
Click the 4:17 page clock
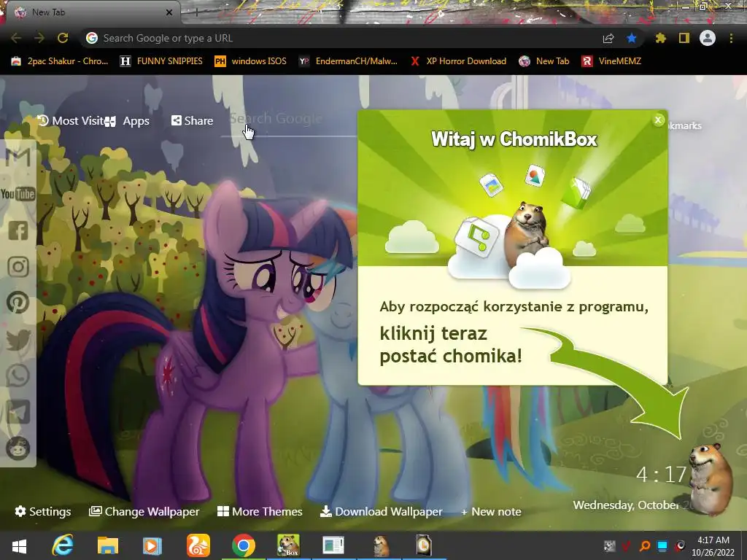click(661, 474)
